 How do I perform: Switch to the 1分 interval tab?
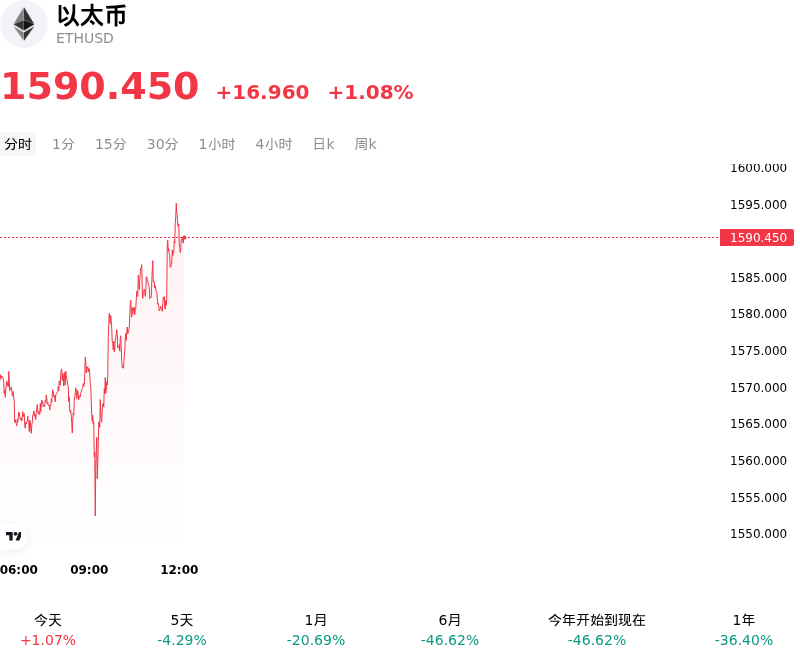[63, 144]
